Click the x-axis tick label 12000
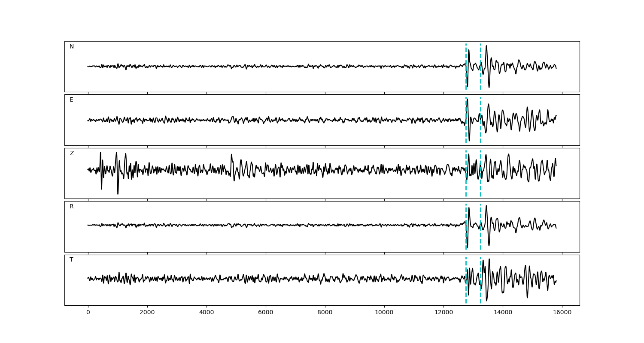 (443, 313)
